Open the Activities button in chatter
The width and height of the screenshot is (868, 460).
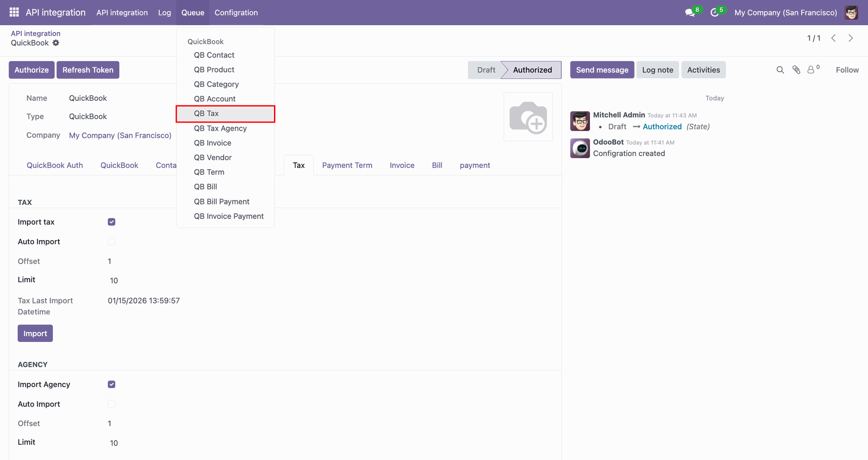703,70
